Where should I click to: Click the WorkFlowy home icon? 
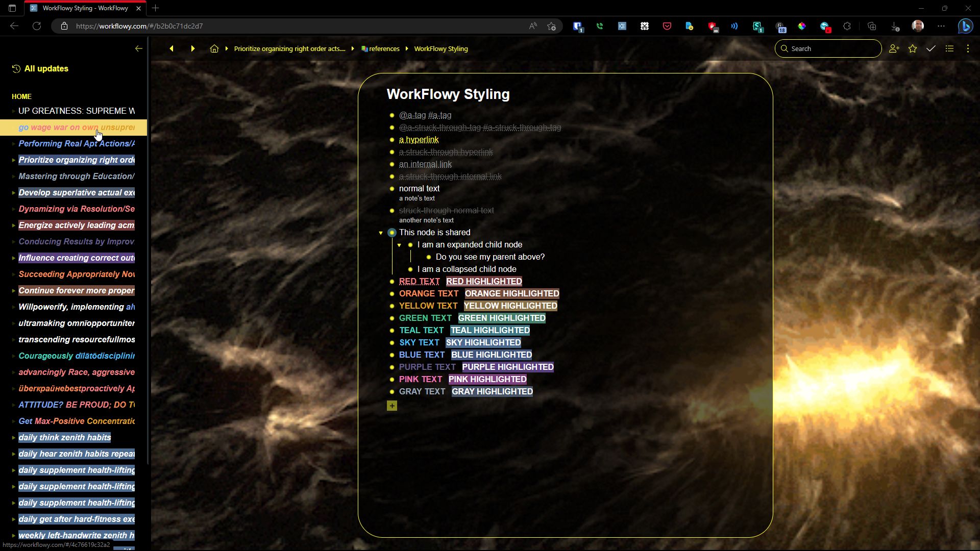click(x=214, y=48)
